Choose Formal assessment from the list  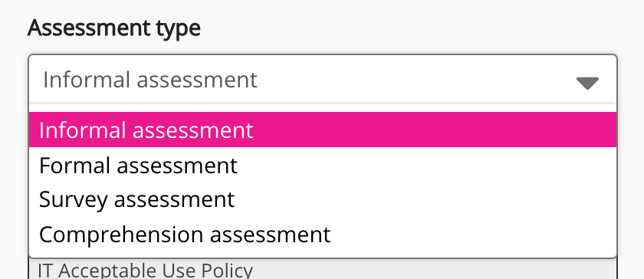[323, 166]
